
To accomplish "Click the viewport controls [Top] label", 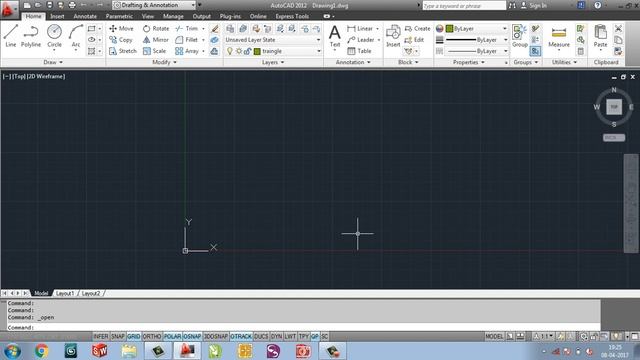I will 19,76.
